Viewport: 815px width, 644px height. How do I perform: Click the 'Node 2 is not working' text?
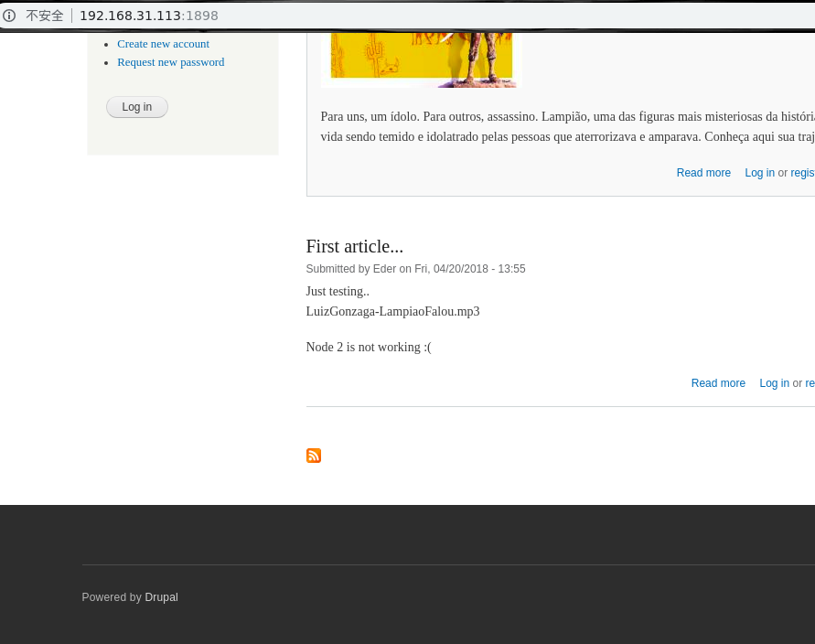pyautogui.click(x=368, y=347)
